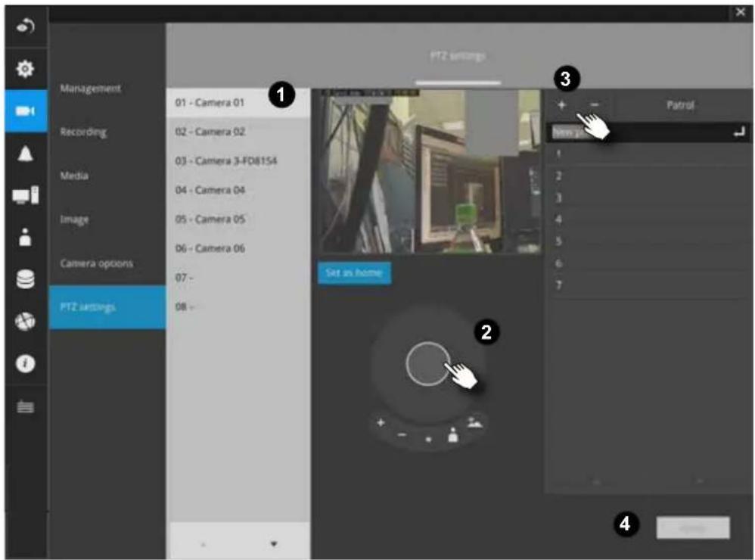Open the storage database icon in sidebar
This screenshot has height=560, width=755.
pyautogui.click(x=25, y=279)
